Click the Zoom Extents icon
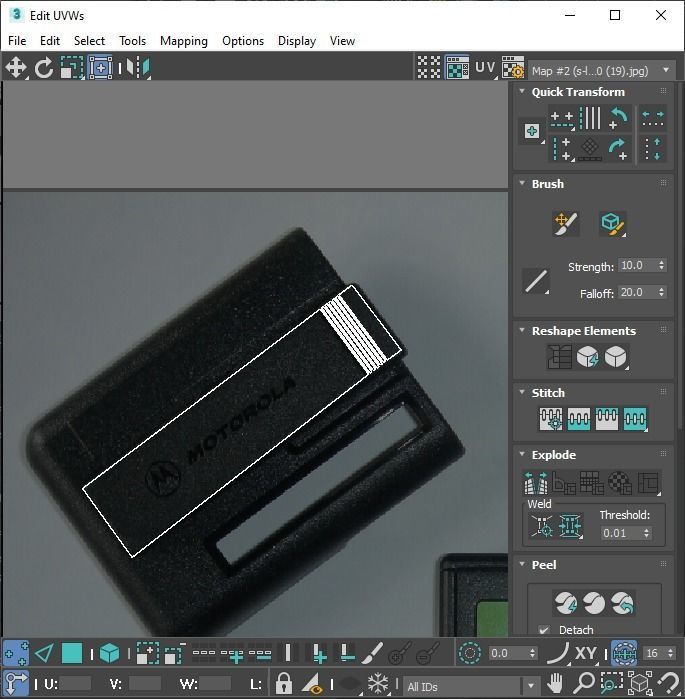 [640, 683]
